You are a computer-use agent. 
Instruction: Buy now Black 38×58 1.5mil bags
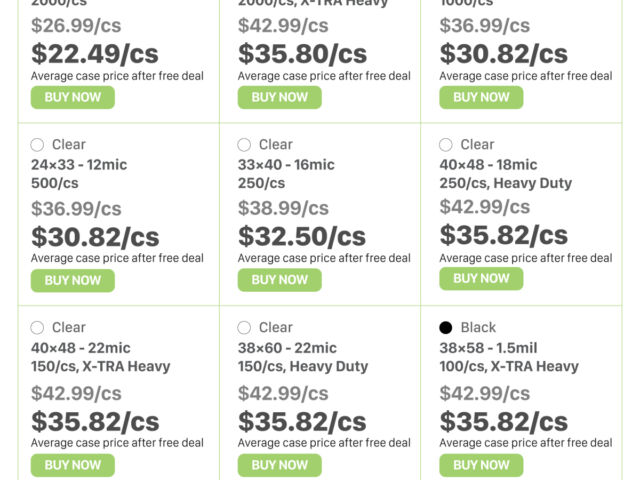[x=481, y=465]
